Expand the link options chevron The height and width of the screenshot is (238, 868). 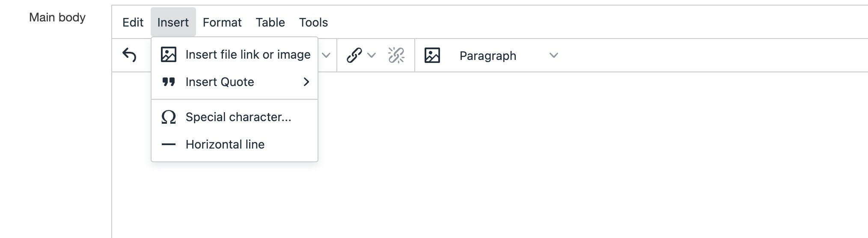(372, 55)
